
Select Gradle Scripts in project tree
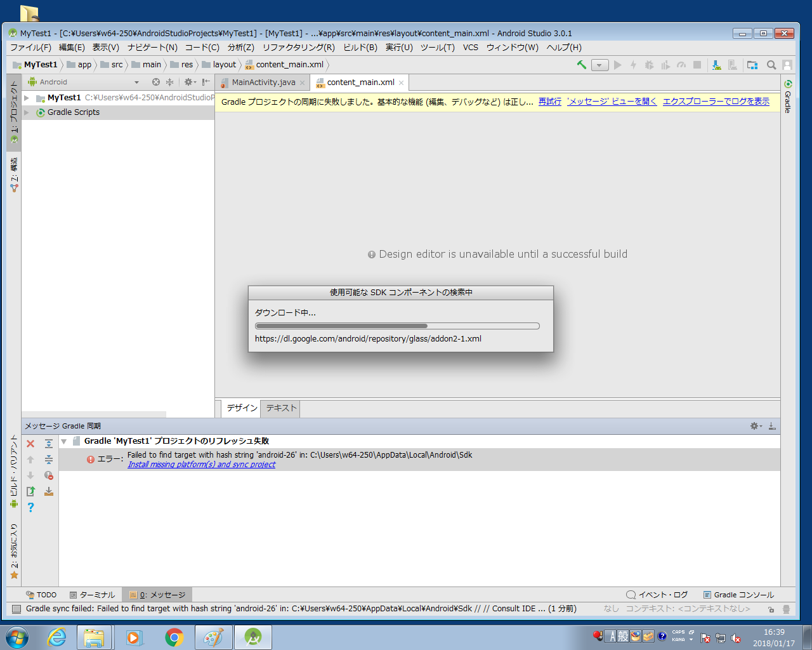(x=74, y=112)
